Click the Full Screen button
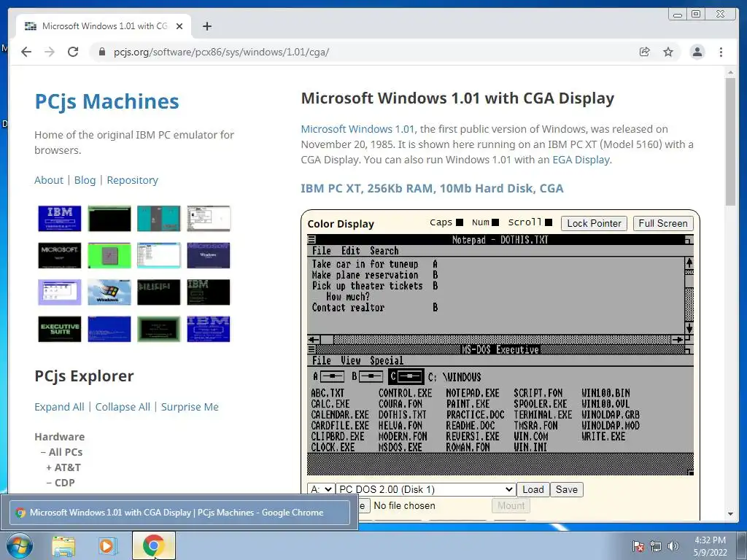This screenshot has height=560, width=747. (x=663, y=223)
